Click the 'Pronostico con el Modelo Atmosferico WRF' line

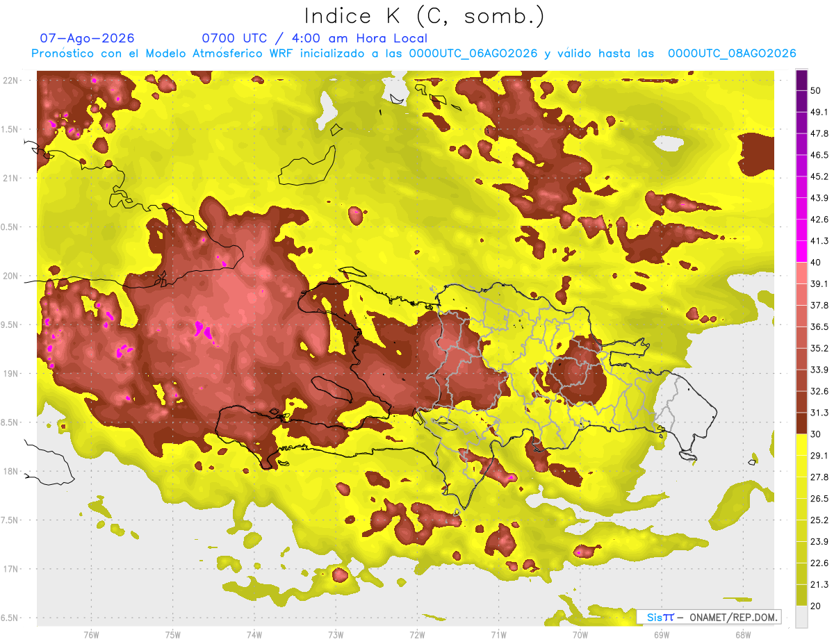pos(414,53)
